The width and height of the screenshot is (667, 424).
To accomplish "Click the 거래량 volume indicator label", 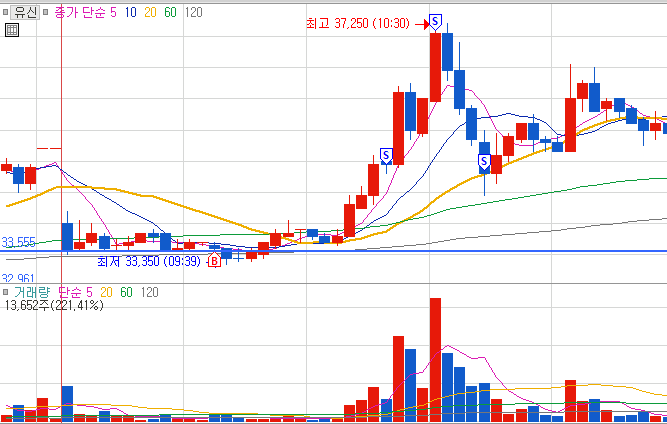I will coord(31,292).
